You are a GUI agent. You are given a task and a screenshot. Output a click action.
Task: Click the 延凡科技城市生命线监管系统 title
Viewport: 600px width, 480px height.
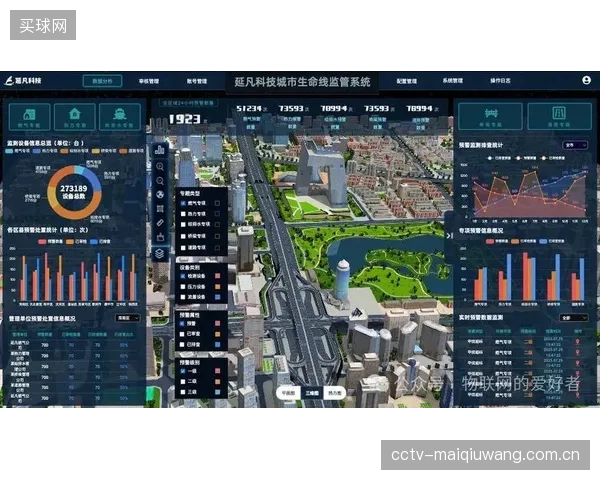pos(302,82)
